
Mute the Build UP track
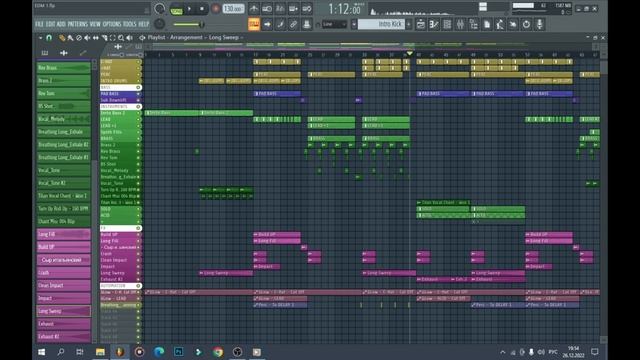138,235
